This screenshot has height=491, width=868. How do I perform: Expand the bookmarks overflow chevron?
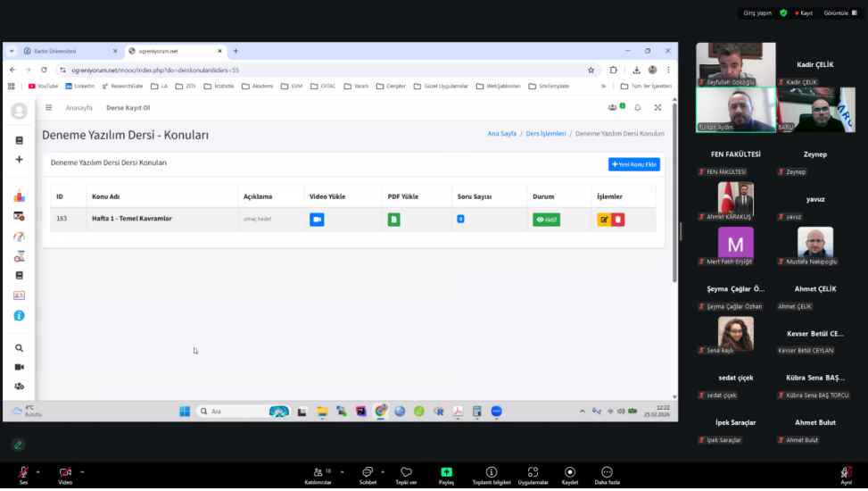[x=603, y=86]
